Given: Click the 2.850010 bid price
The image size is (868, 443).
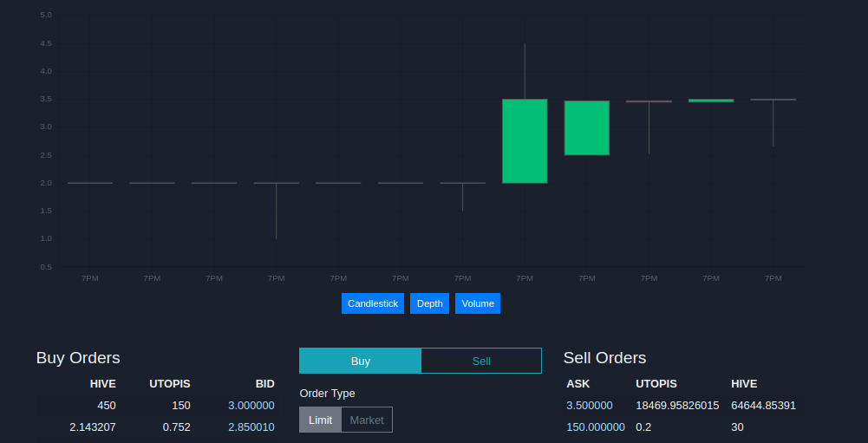Looking at the screenshot, I should pyautogui.click(x=251, y=427).
